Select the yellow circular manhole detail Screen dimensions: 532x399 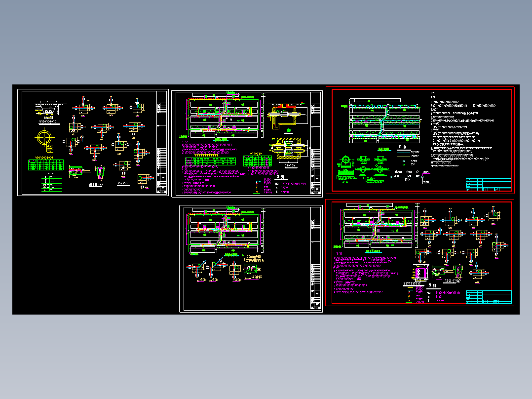pyautogui.click(x=45, y=139)
